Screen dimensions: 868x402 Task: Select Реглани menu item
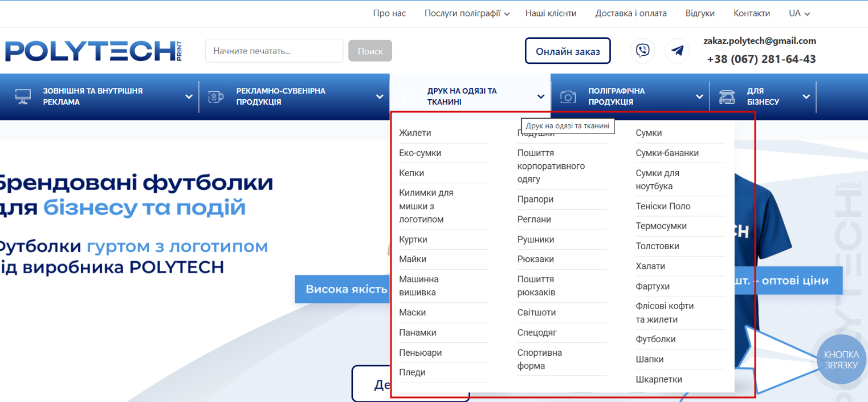click(534, 219)
